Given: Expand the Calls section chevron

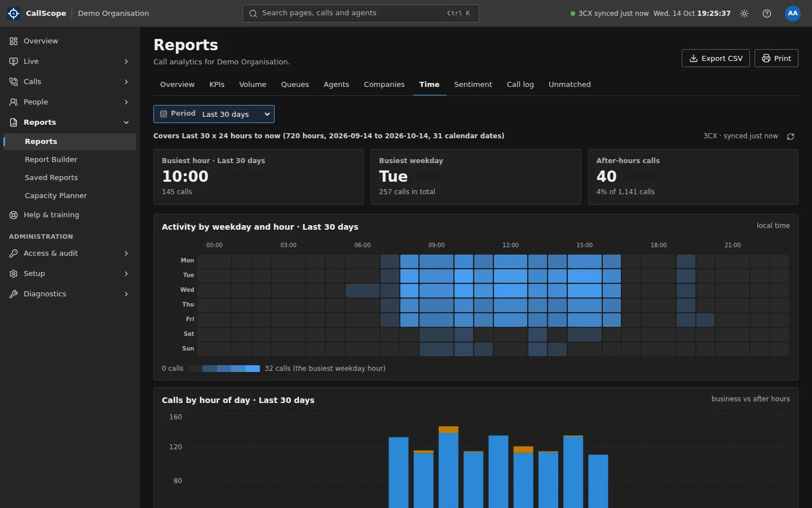Looking at the screenshot, I should click(126, 82).
